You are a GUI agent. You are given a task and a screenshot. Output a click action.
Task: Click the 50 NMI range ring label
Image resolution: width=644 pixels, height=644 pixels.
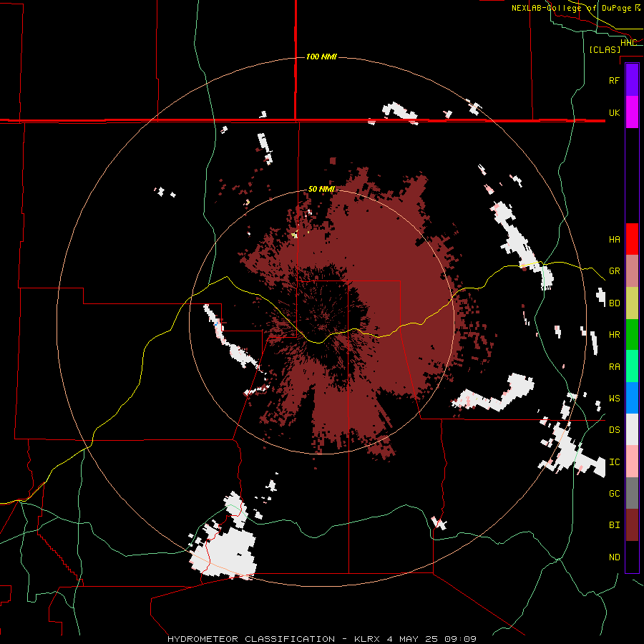pyautogui.click(x=321, y=190)
